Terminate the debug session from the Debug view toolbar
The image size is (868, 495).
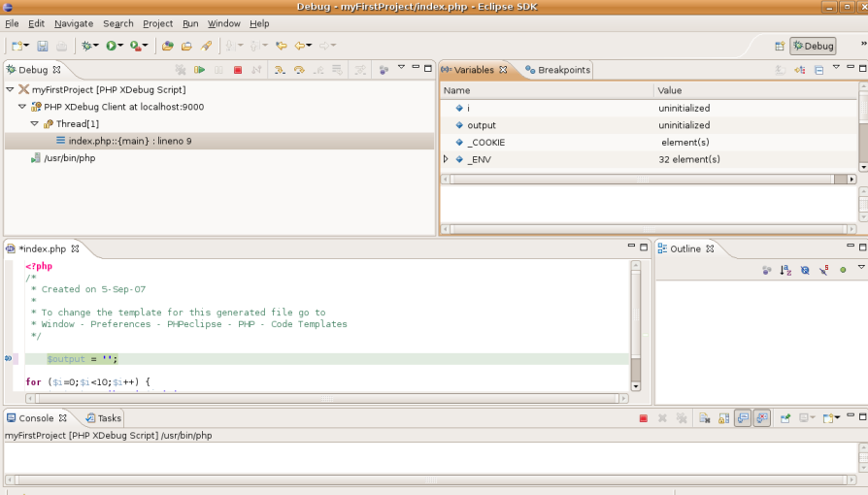(x=238, y=70)
